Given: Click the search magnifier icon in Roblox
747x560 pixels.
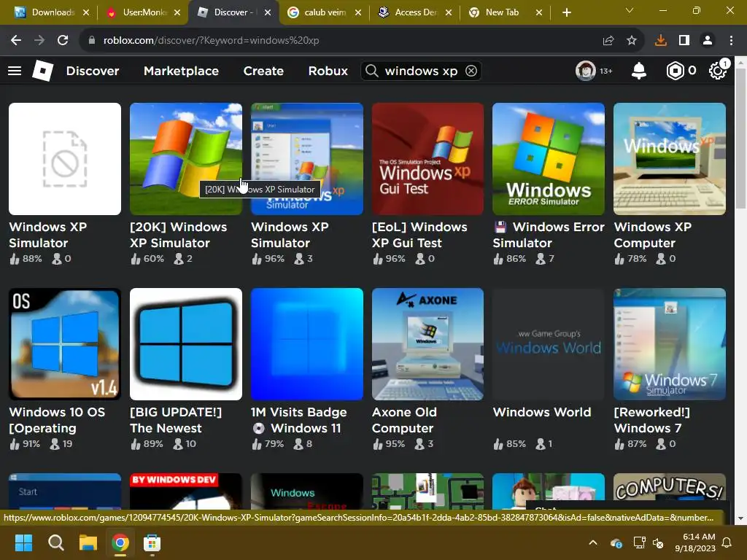Looking at the screenshot, I should coord(372,71).
